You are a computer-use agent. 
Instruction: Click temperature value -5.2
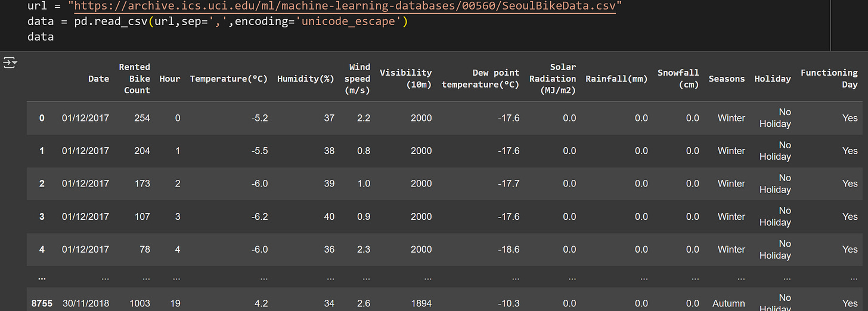260,118
